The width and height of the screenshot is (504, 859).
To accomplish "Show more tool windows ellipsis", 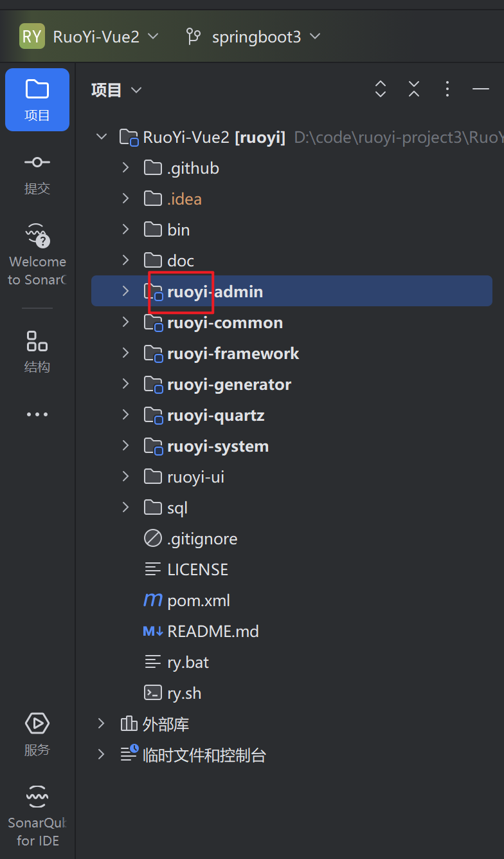I will click(37, 415).
